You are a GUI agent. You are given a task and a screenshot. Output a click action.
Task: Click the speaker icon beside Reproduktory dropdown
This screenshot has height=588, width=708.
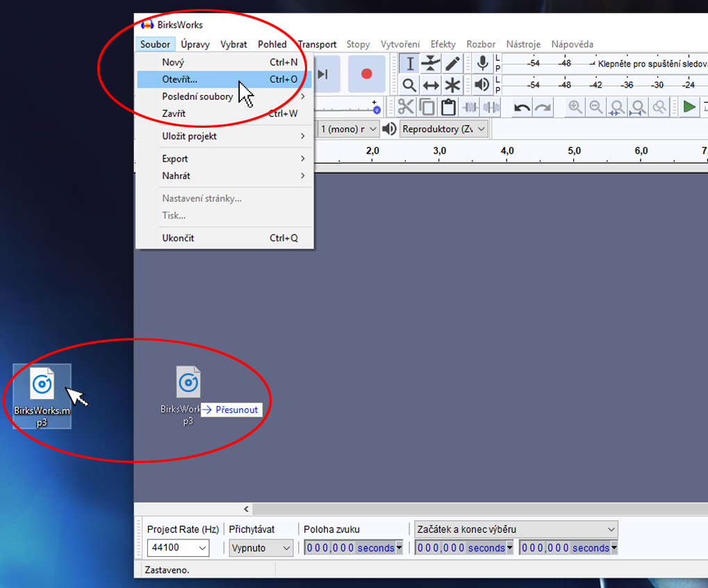389,129
